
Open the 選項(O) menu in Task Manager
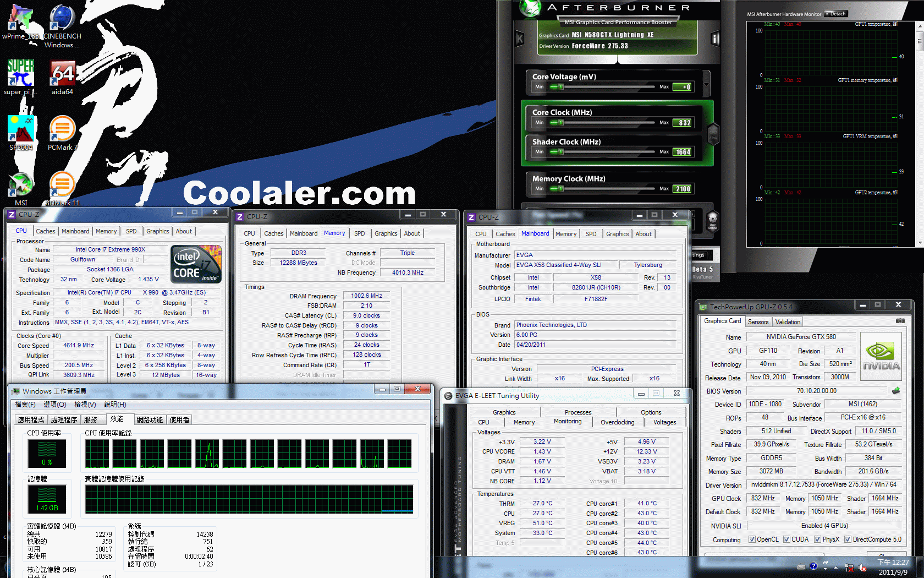point(55,405)
